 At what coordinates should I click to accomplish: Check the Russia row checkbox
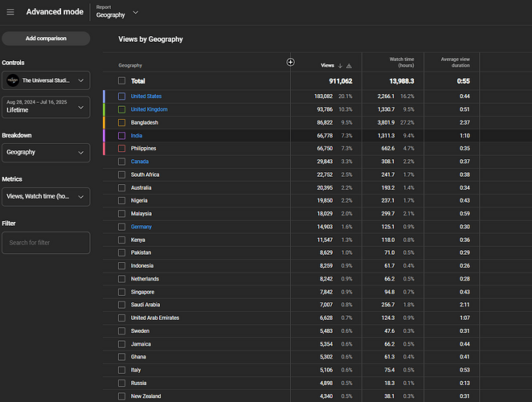pos(122,384)
